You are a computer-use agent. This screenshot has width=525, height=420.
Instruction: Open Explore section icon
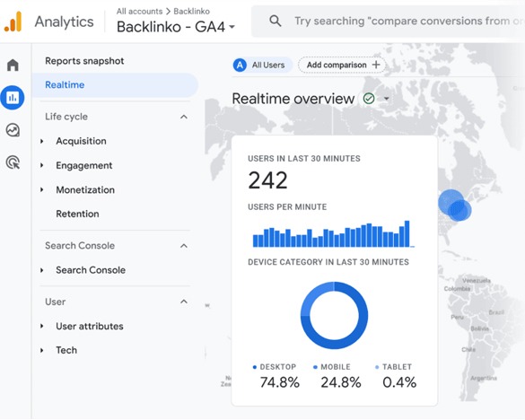click(x=13, y=130)
